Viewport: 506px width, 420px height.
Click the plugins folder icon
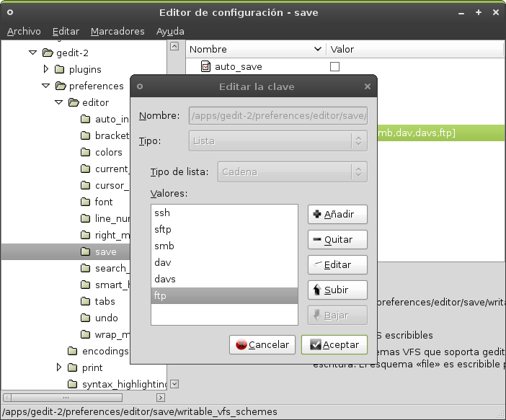coord(59,69)
